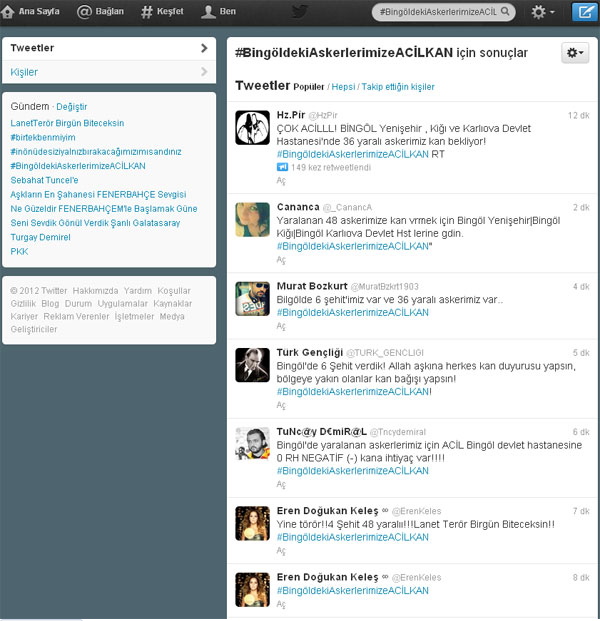Open Yardım footer link
This screenshot has height=621, width=600.
(x=138, y=291)
